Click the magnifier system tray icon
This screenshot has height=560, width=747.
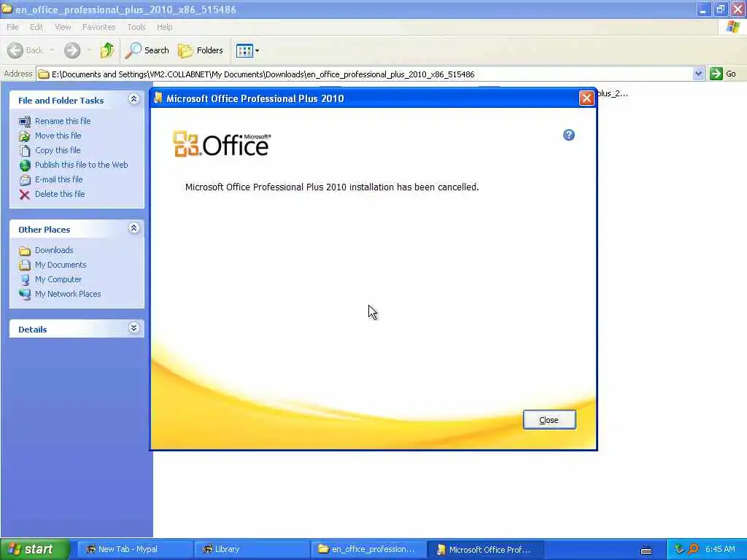tap(693, 549)
